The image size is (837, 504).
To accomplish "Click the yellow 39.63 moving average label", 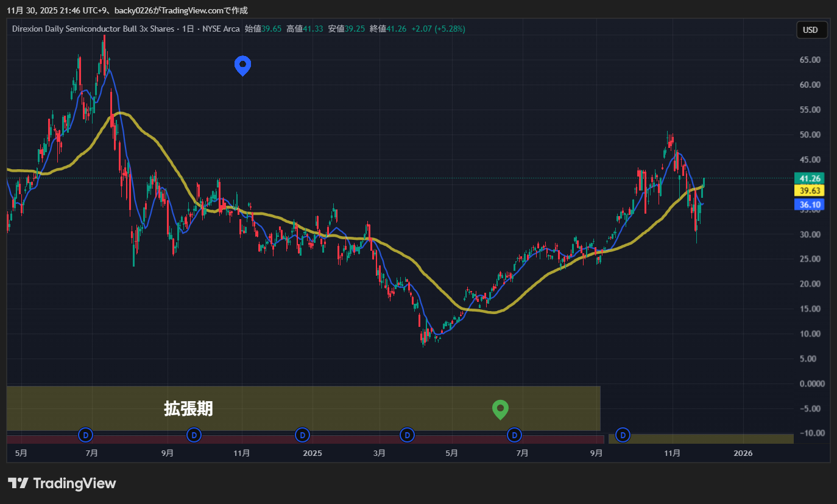I will coord(810,191).
